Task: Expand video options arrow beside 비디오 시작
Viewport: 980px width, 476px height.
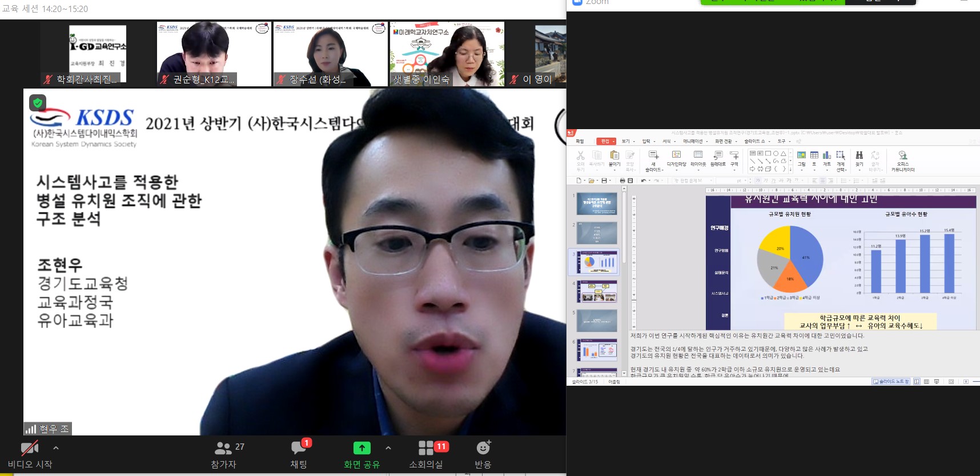Action: 56,448
